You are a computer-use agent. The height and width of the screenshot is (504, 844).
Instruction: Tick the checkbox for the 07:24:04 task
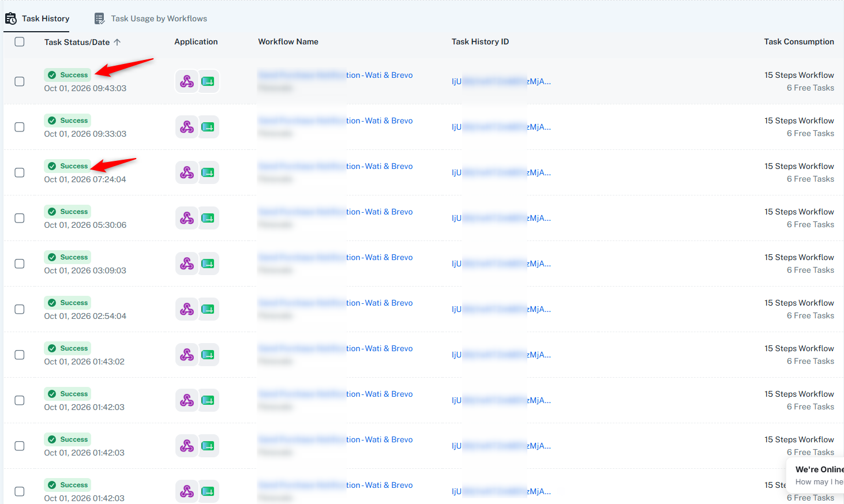[20, 172]
